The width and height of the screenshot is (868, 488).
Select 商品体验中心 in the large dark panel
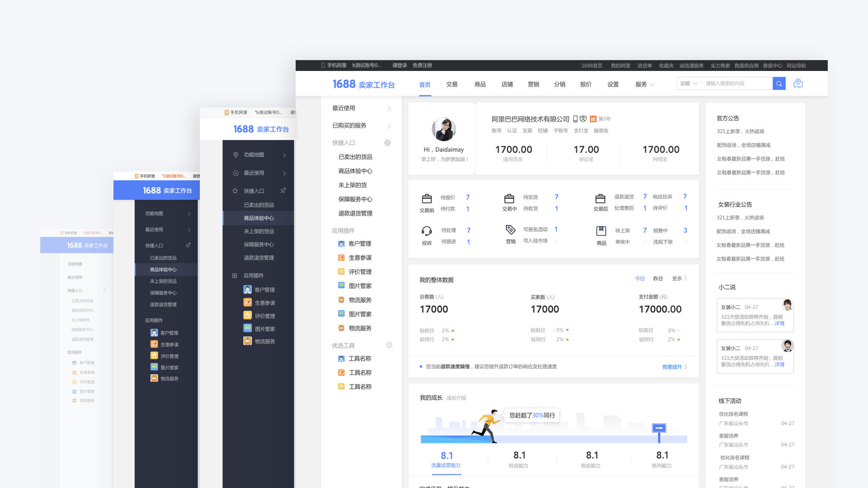(259, 218)
